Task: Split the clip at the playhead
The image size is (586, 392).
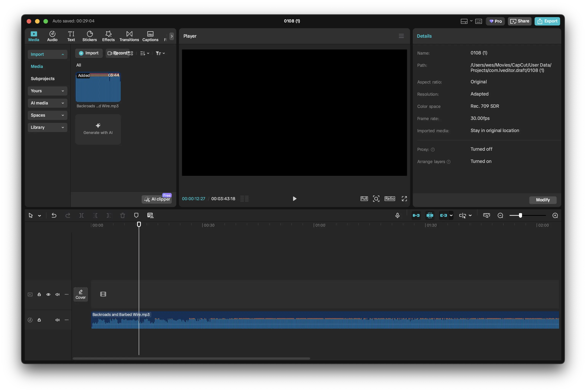Action: tap(81, 215)
